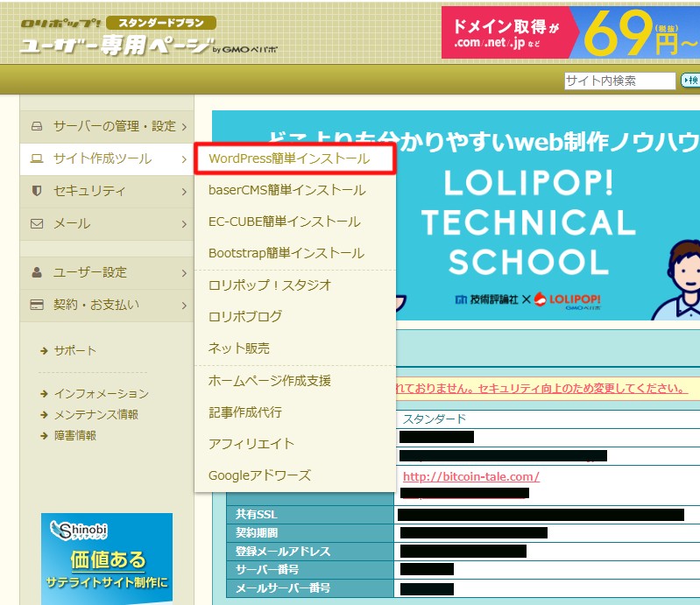The width and height of the screenshot is (700, 605).
Task: Select baserCMS簡単インストール from the submenu
Action: [x=295, y=190]
